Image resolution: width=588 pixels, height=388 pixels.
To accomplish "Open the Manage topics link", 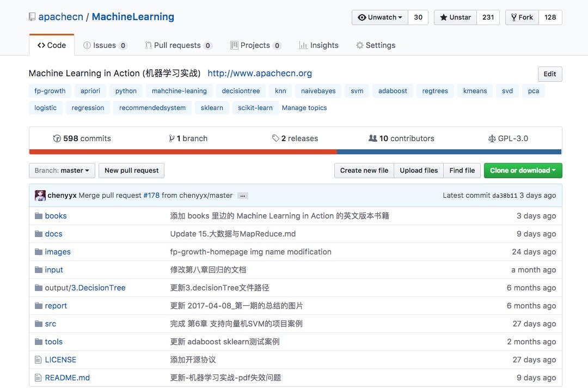I will 304,108.
